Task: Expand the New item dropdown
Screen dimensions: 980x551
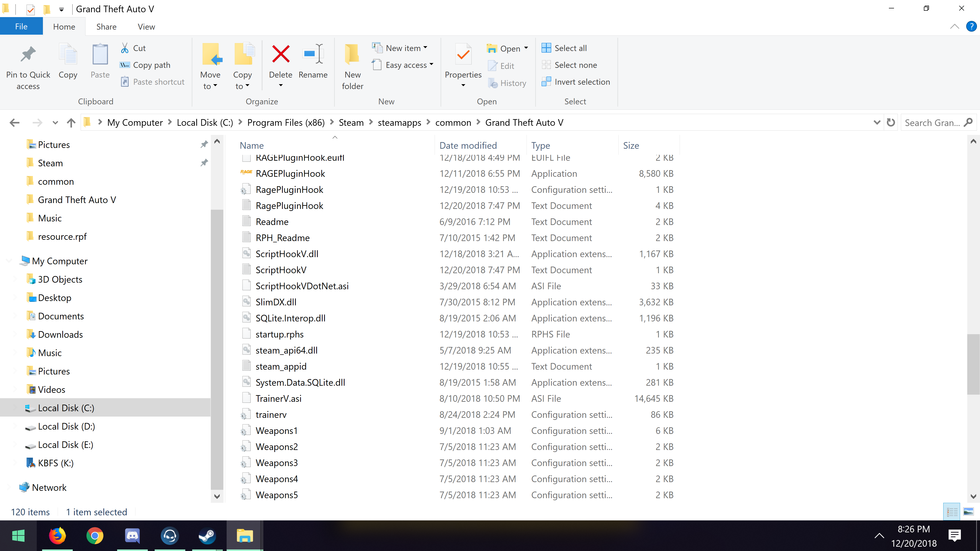Action: (x=425, y=48)
